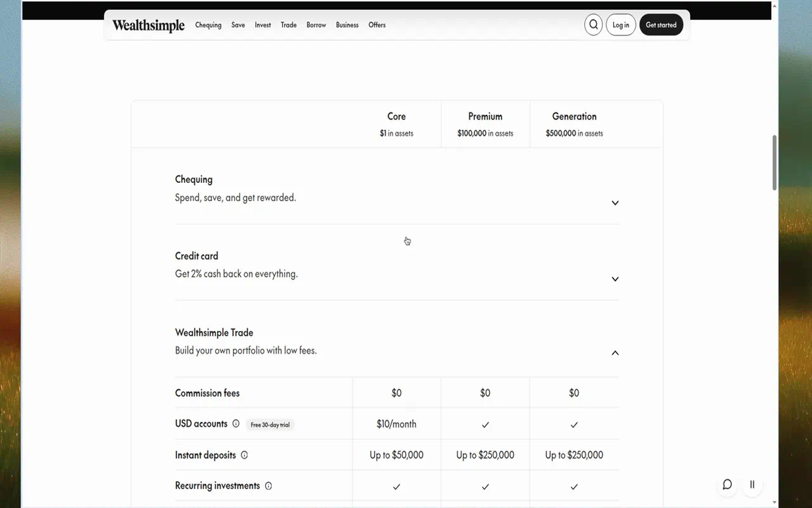Click the Instant deposits row label

[205, 455]
